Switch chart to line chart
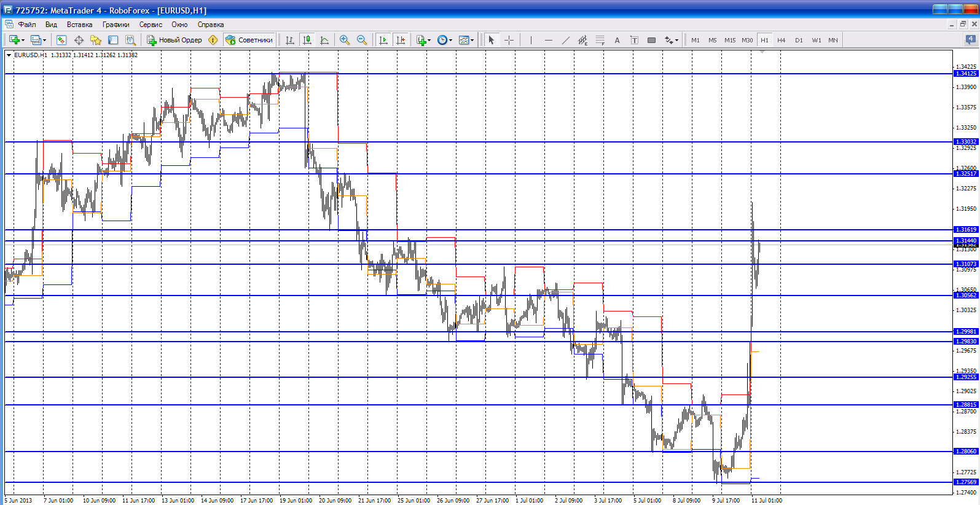The image size is (980, 505). (324, 40)
